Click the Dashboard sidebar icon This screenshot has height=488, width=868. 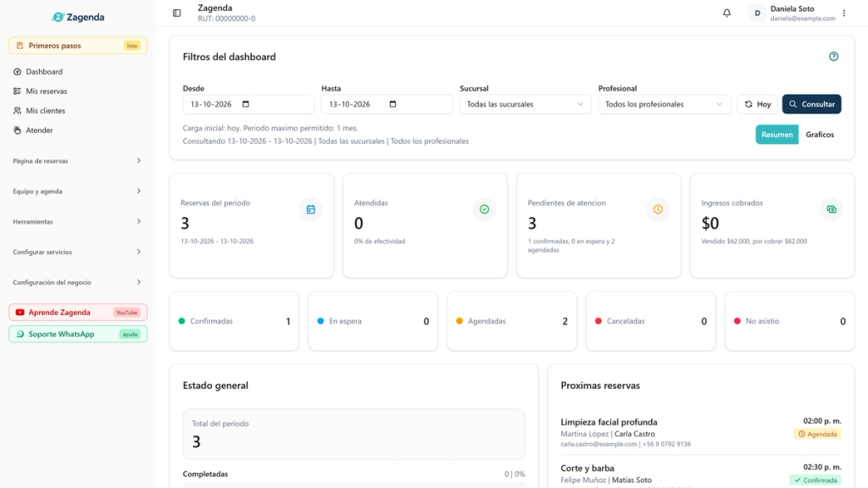pyautogui.click(x=17, y=72)
